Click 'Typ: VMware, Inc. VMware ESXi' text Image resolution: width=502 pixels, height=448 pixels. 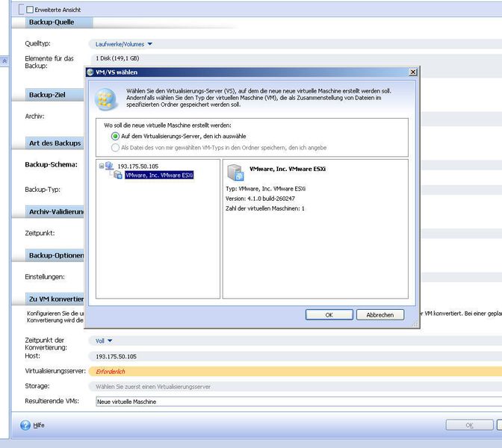tap(265, 189)
